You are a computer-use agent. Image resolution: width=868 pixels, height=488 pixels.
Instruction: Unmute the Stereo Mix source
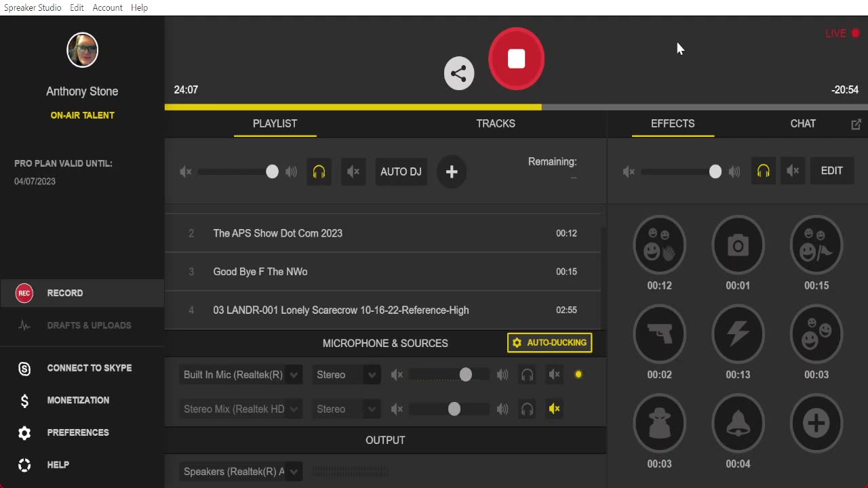click(555, 409)
